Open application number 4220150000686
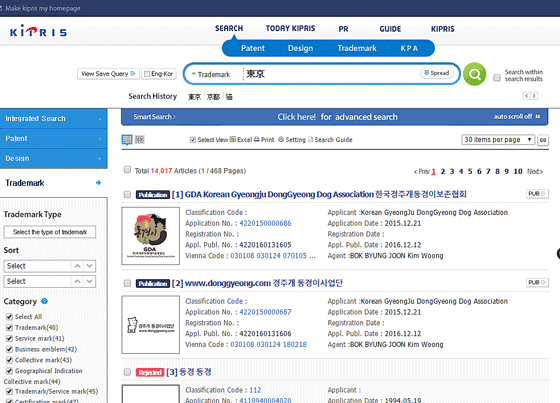Screen dimensions: 560x403 coord(265,223)
